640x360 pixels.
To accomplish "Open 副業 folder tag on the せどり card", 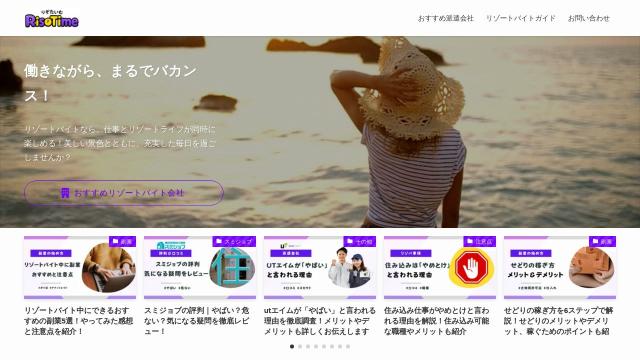I will pyautogui.click(x=602, y=242).
